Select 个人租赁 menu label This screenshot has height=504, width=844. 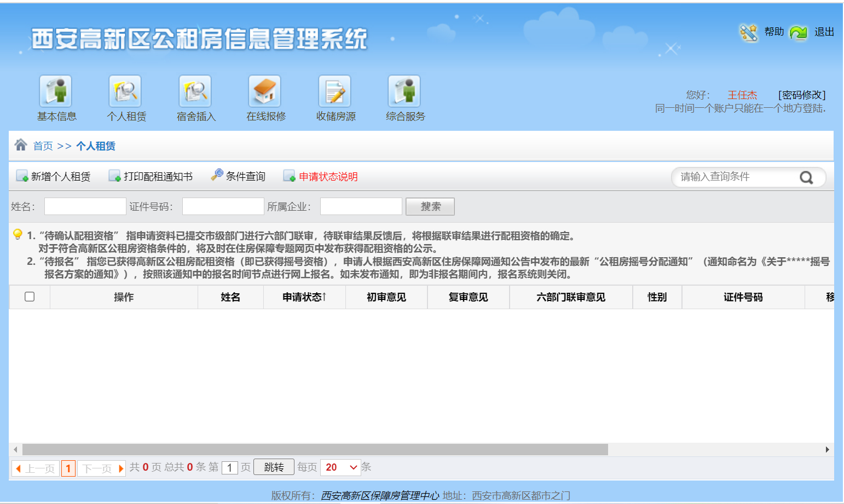(x=126, y=117)
